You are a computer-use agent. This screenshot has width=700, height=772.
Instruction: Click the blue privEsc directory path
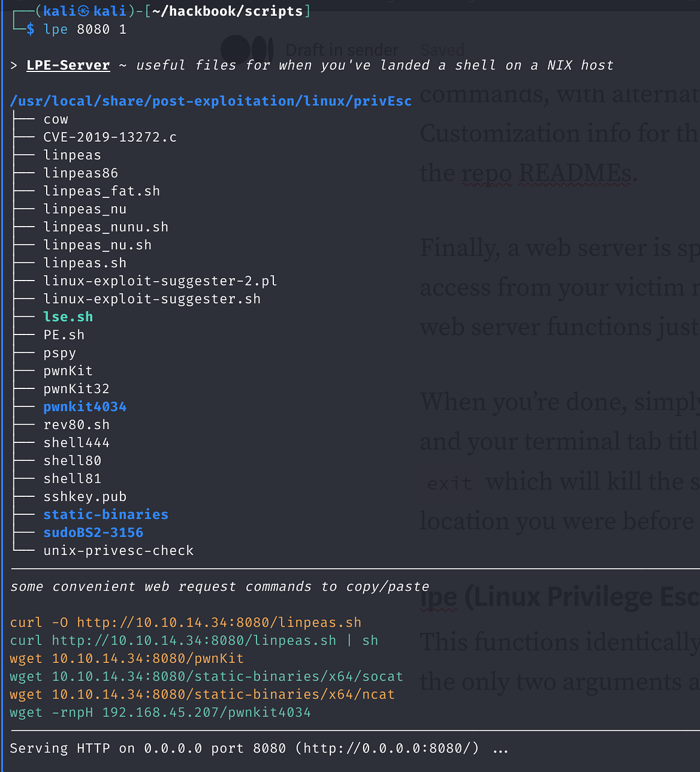click(x=211, y=101)
